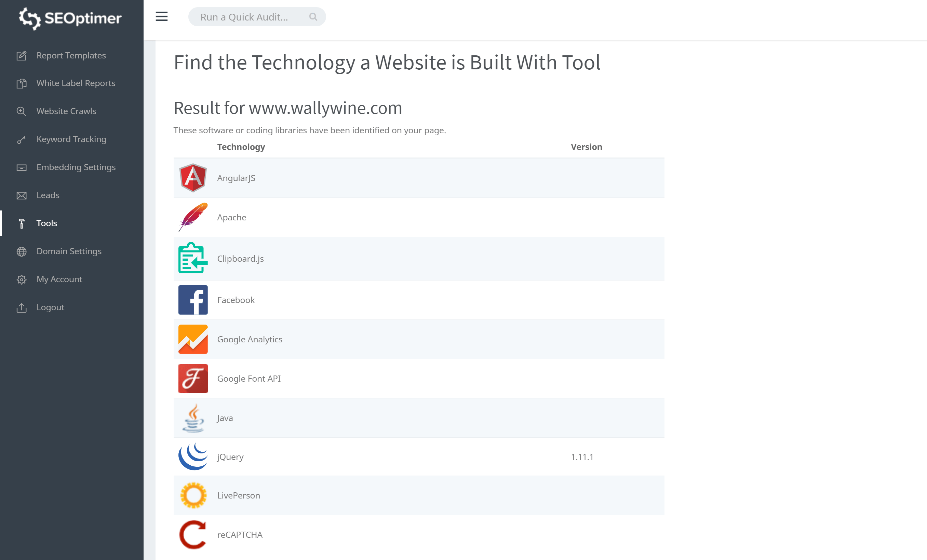Click the Google Analytics icon
Screen dimensions: 927x560
(193, 339)
